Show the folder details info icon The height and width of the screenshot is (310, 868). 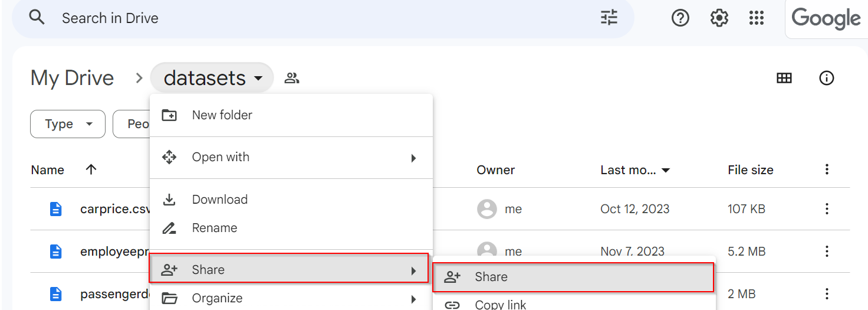(827, 78)
